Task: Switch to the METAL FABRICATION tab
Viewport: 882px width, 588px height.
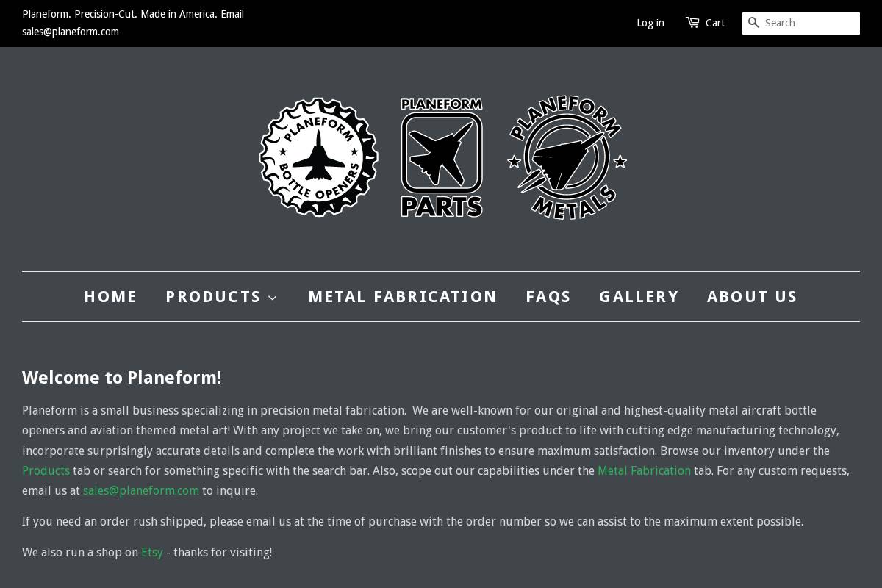Action: [403, 296]
